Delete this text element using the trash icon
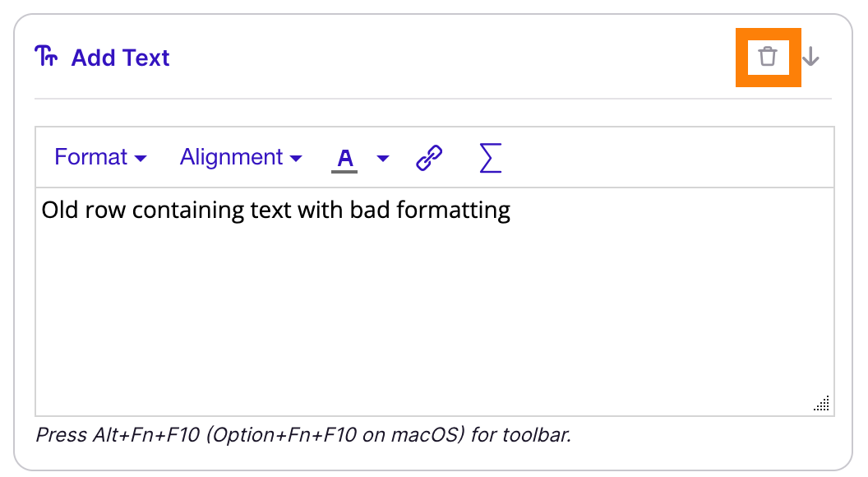 click(x=768, y=58)
